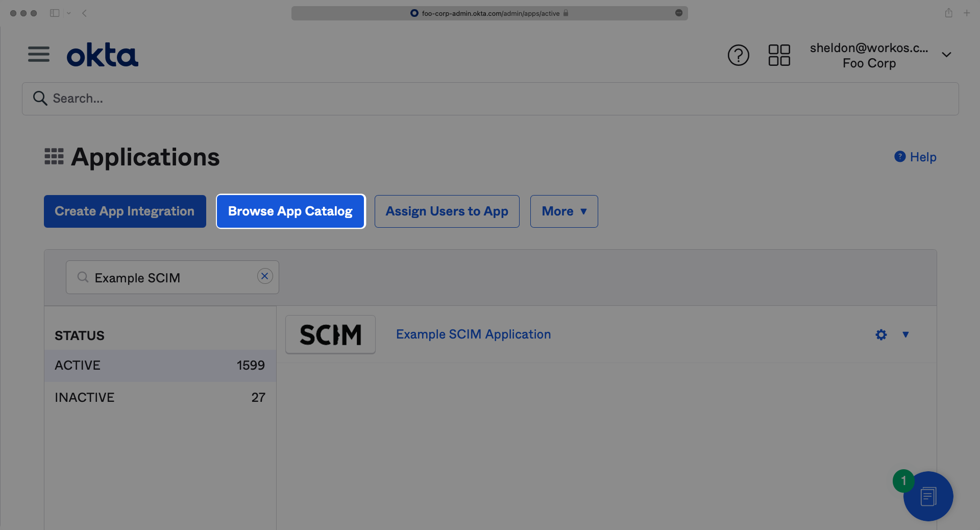Image resolution: width=980 pixels, height=530 pixels.
Task: Click the Safari sidebar toggle icon
Action: 55,13
